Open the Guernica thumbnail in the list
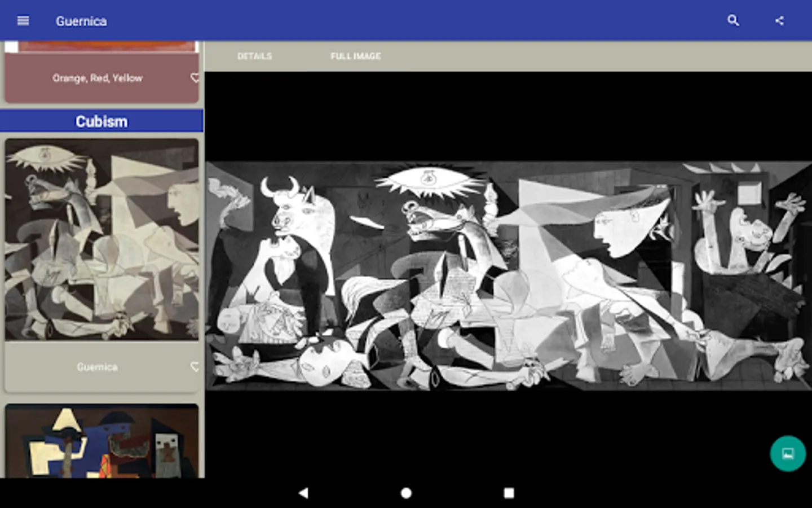812x508 pixels. click(102, 240)
